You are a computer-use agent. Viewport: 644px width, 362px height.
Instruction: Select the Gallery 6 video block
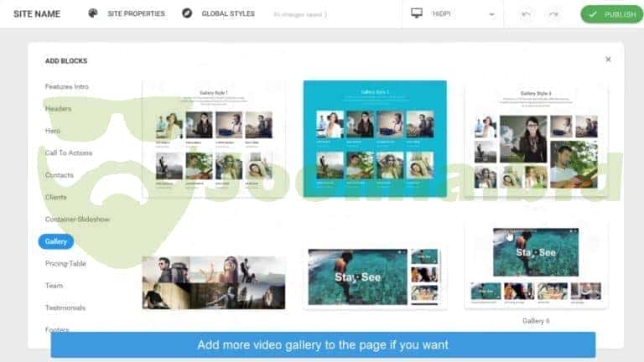point(536,266)
